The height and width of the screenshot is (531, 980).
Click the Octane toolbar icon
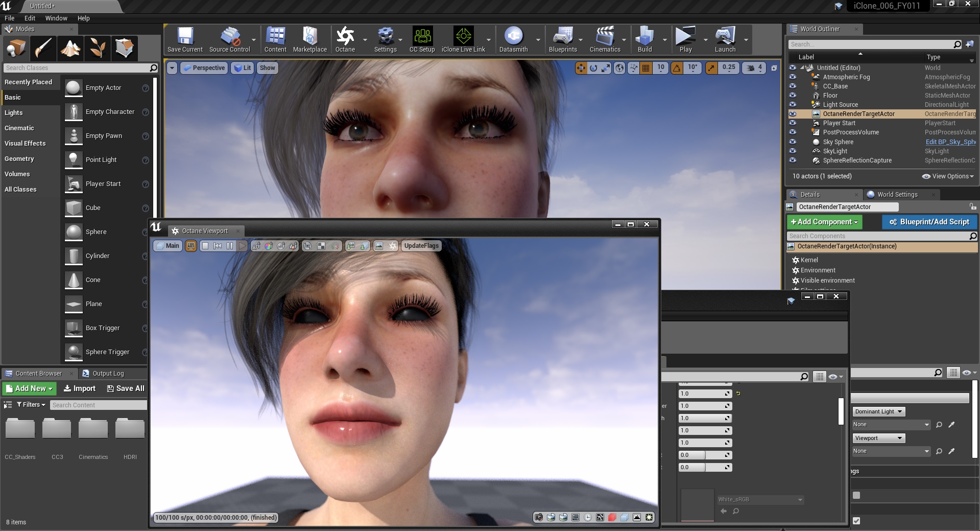tap(345, 40)
